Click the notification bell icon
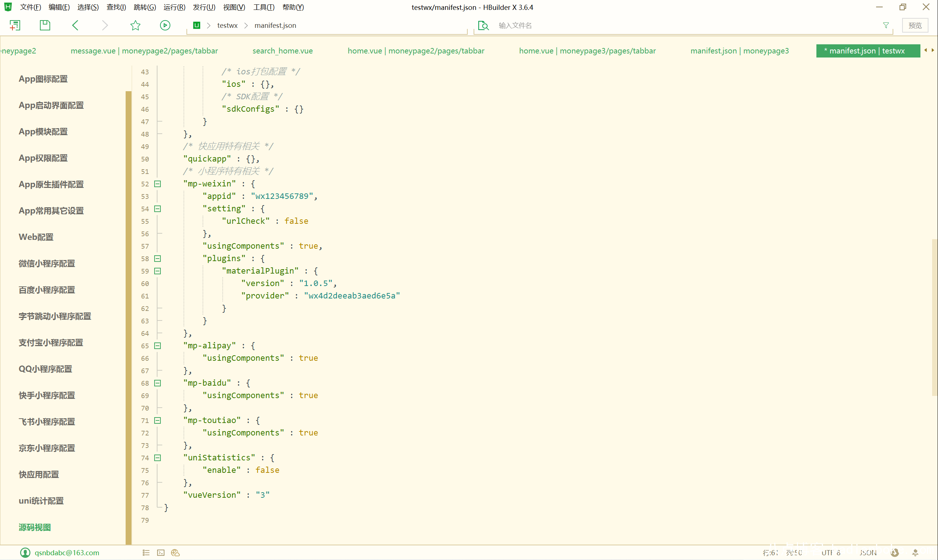 click(x=915, y=552)
